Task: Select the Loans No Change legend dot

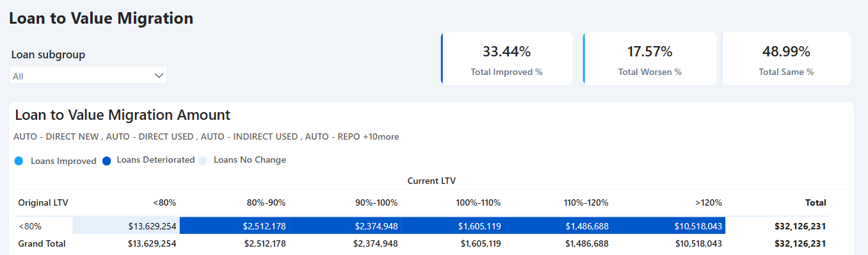Action: point(204,160)
